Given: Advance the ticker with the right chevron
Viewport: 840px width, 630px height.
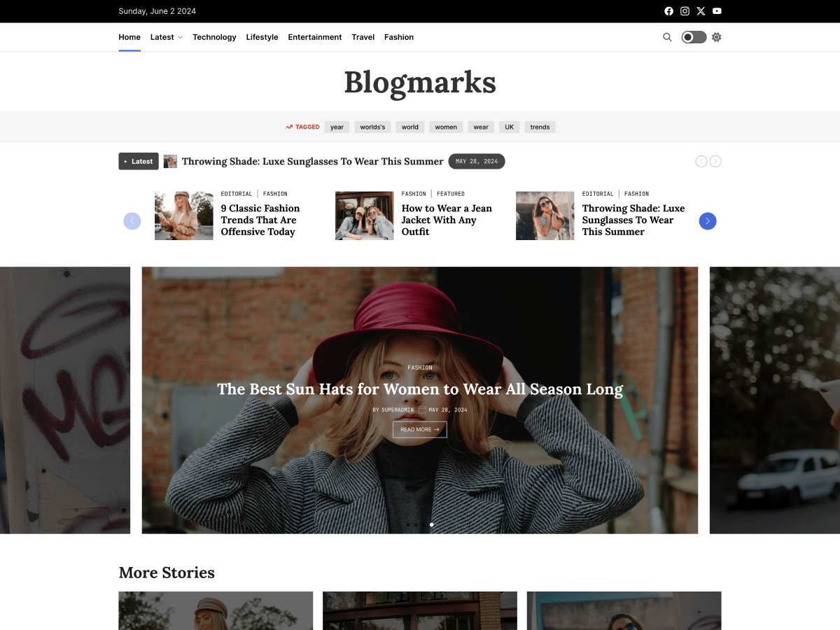Looking at the screenshot, I should [715, 161].
